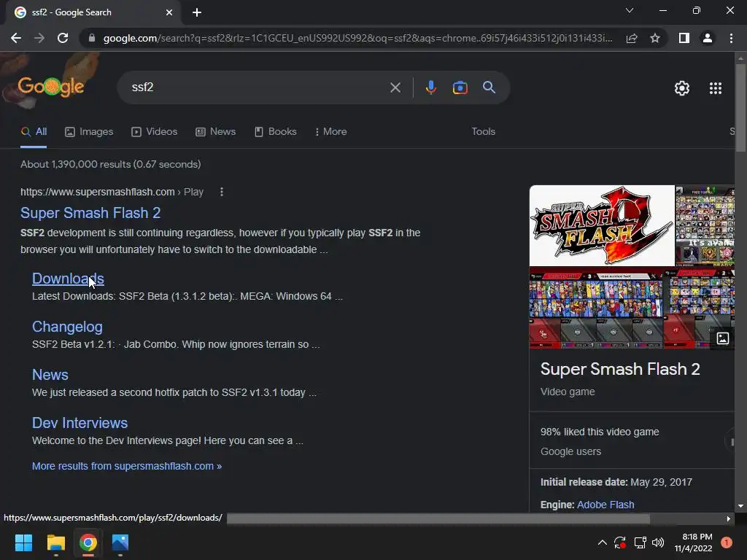Click the Chrome taskbar icon
Screen dimensions: 747x560
click(x=88, y=542)
